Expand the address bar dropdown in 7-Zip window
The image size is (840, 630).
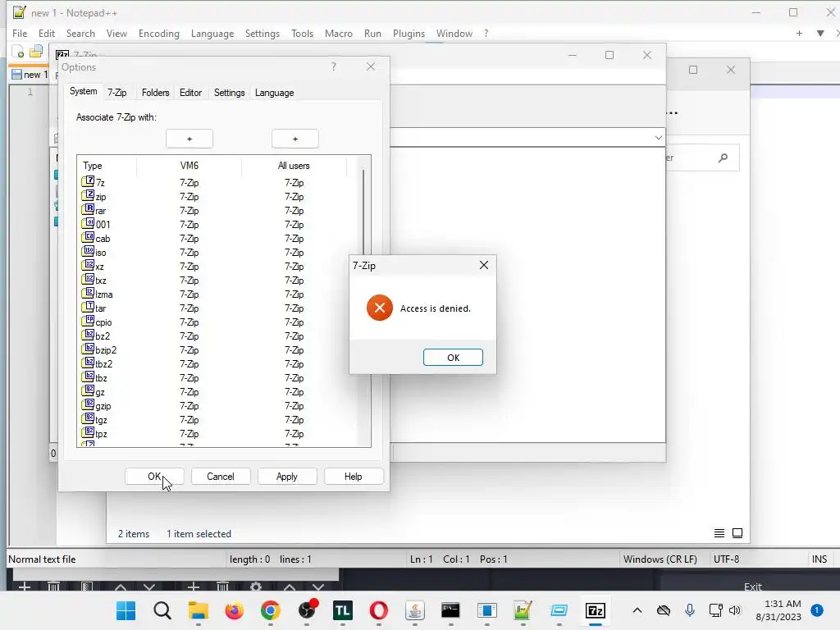point(659,138)
